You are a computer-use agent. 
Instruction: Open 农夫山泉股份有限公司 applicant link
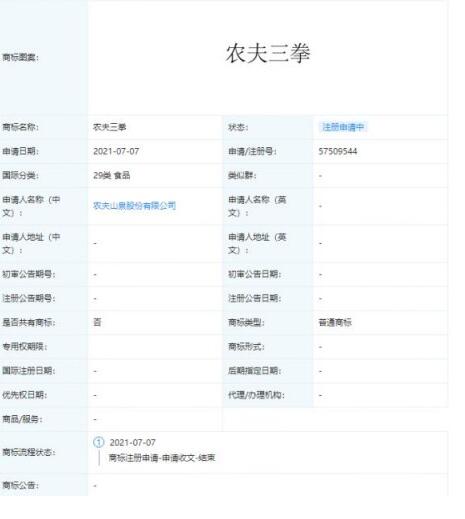(x=134, y=206)
